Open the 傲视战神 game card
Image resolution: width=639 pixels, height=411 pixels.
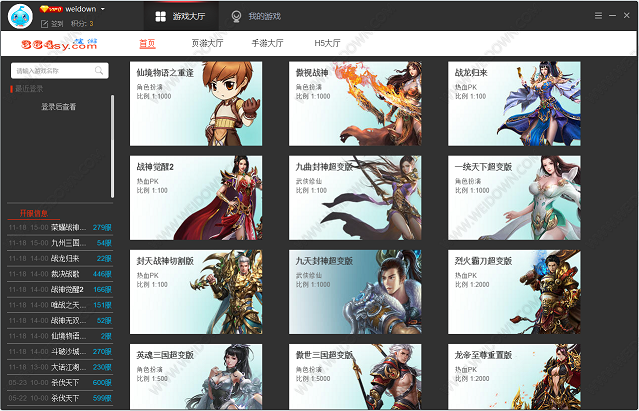pos(355,104)
